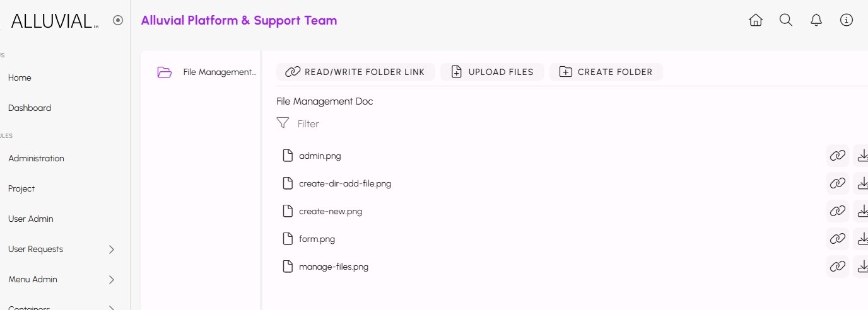Open notifications bell icon
868x310 pixels.
816,20
